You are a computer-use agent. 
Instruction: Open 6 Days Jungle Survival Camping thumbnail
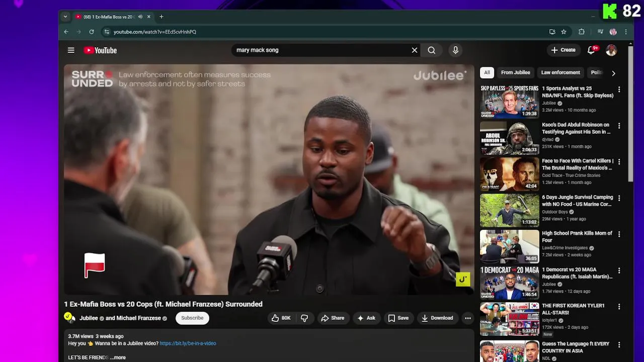coord(509,210)
